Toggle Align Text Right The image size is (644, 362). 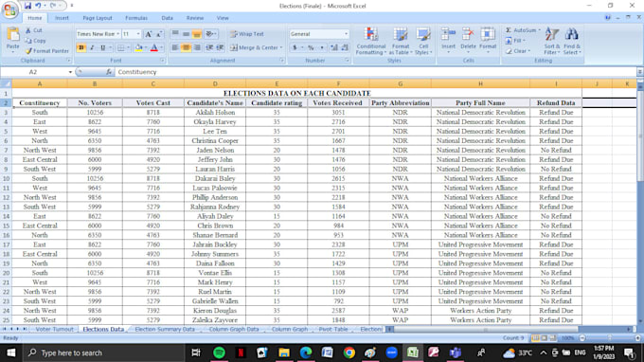pyautogui.click(x=197, y=47)
